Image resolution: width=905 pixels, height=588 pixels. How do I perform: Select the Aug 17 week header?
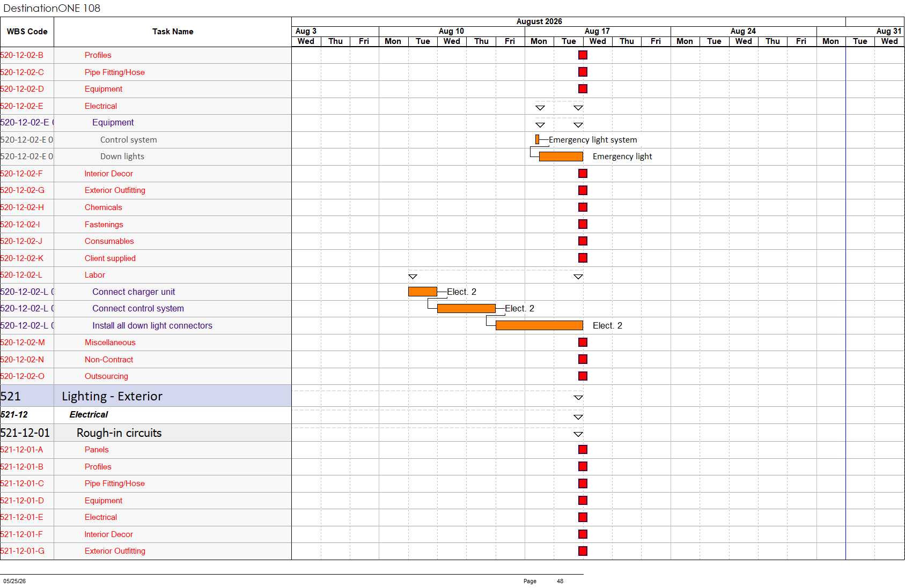pos(597,31)
